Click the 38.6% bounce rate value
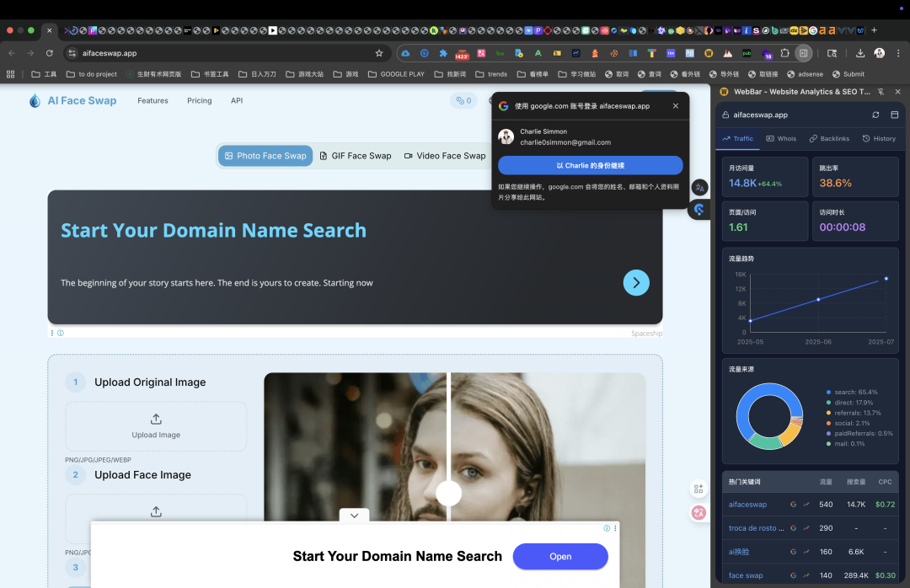Image resolution: width=910 pixels, height=588 pixels. click(x=835, y=184)
